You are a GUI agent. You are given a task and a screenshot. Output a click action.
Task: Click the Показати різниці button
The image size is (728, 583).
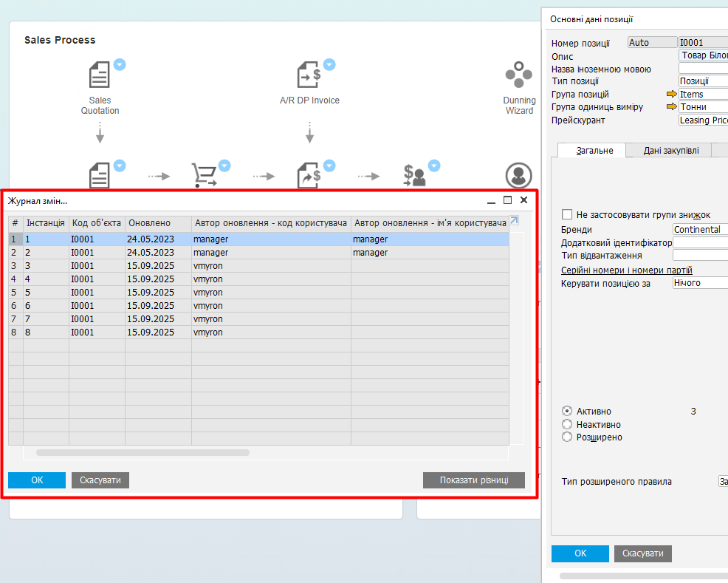click(x=473, y=480)
